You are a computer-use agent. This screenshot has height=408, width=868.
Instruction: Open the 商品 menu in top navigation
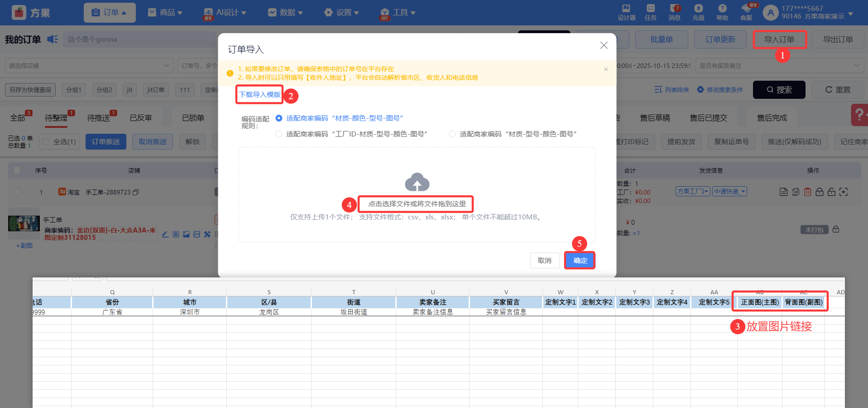(165, 13)
